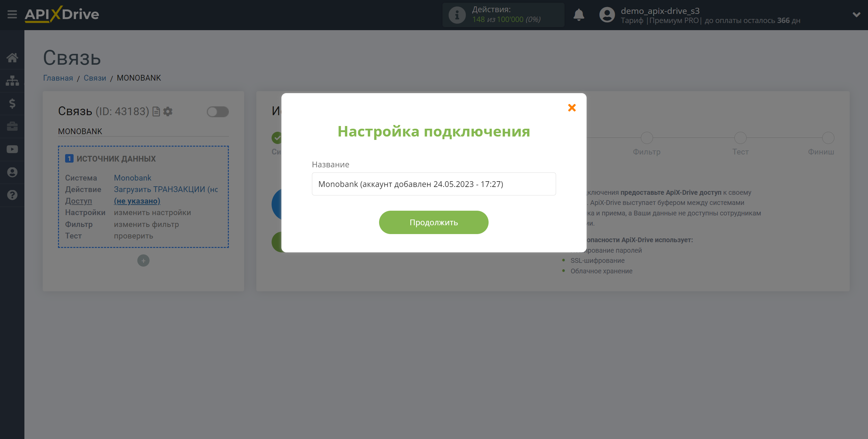Click the Главная breadcrumb link
The height and width of the screenshot is (439, 868).
(58, 78)
